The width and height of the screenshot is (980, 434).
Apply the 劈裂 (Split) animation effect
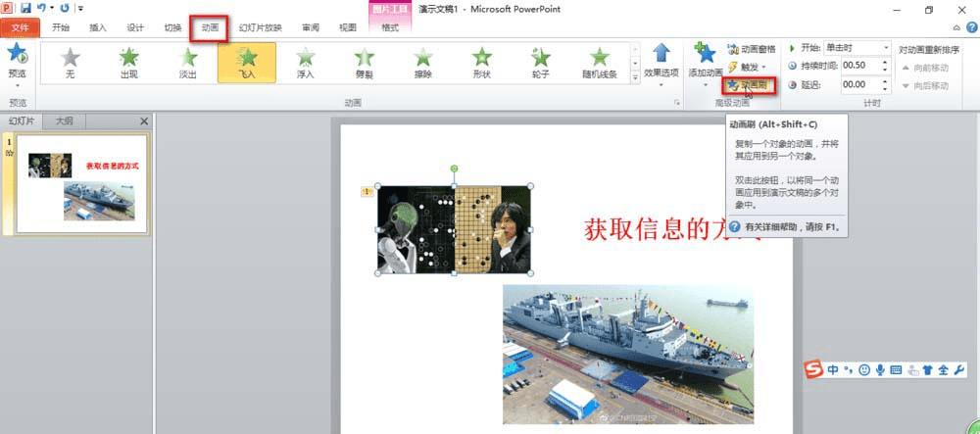[365, 63]
